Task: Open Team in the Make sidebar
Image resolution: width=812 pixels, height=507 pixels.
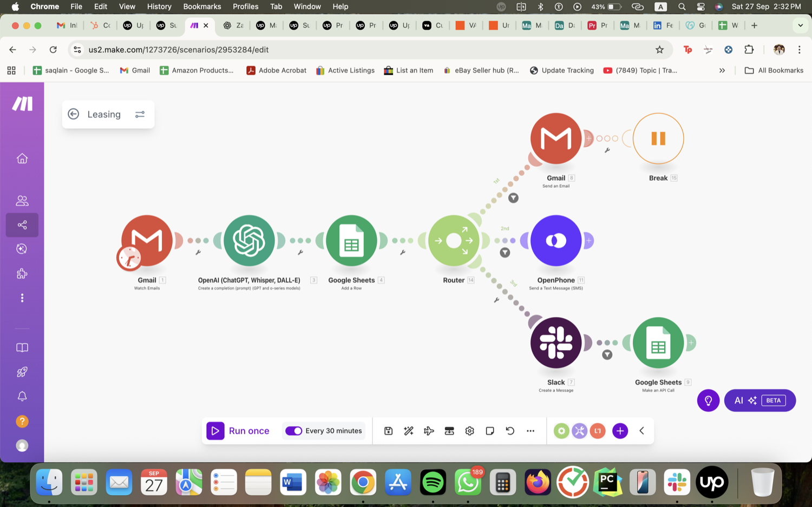Action: [22, 201]
